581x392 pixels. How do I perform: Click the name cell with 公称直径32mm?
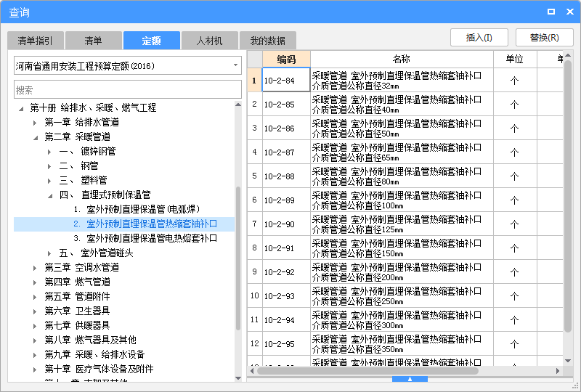pyautogui.click(x=402, y=80)
